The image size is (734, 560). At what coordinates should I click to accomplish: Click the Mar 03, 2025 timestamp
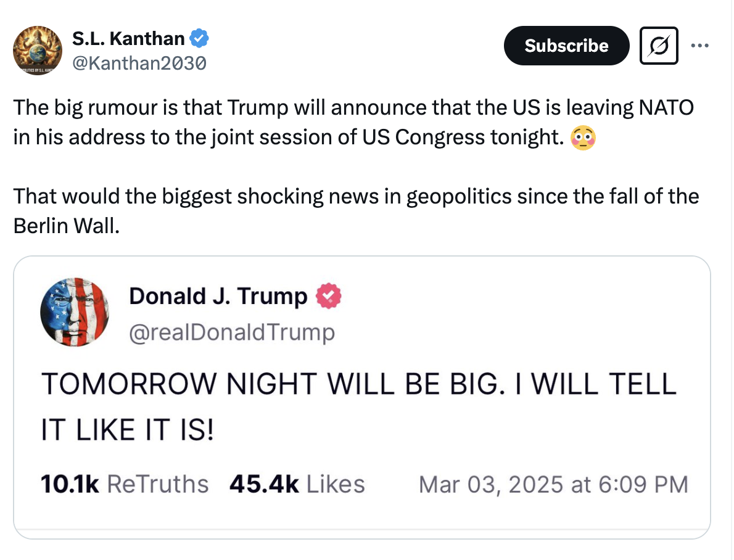pyautogui.click(x=553, y=484)
